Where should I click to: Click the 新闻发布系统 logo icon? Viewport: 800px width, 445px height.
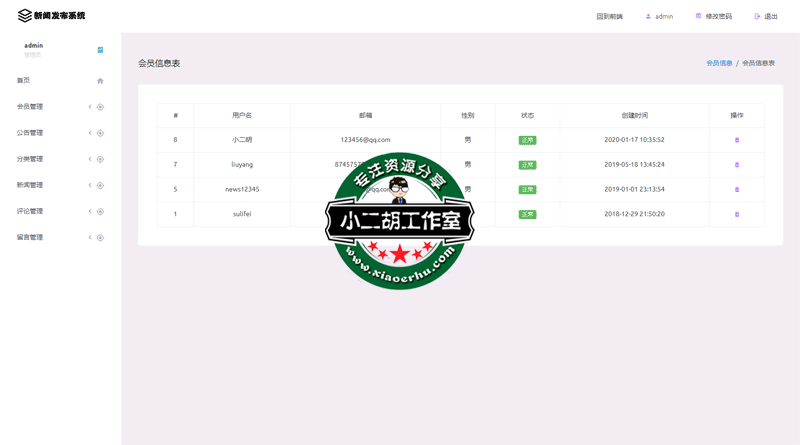tap(25, 16)
